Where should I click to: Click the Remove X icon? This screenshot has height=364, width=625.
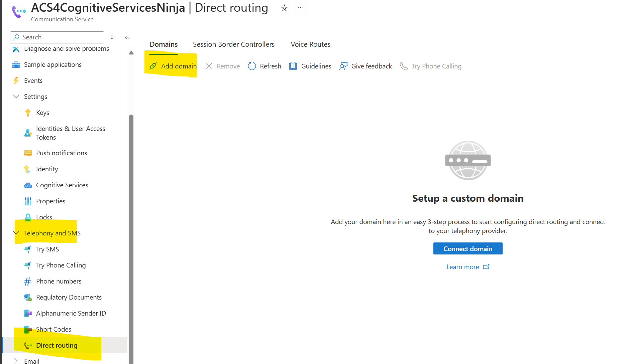click(209, 66)
